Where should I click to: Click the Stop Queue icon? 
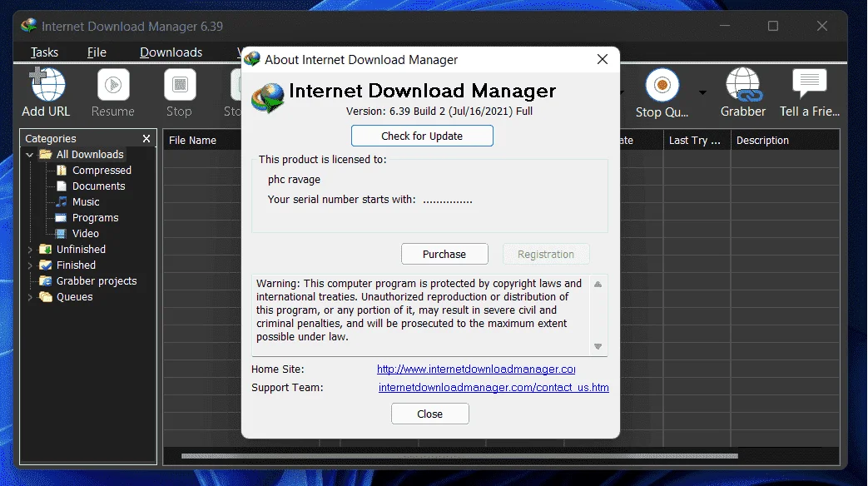click(662, 85)
